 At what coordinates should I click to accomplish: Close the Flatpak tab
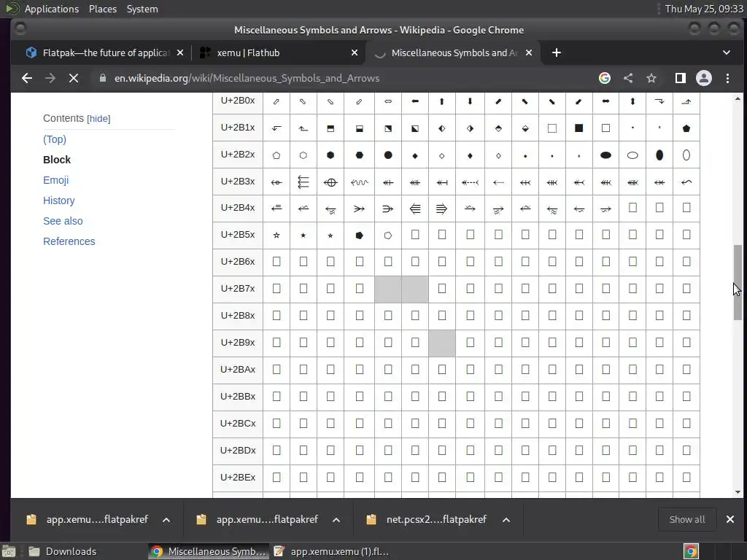[x=180, y=52]
